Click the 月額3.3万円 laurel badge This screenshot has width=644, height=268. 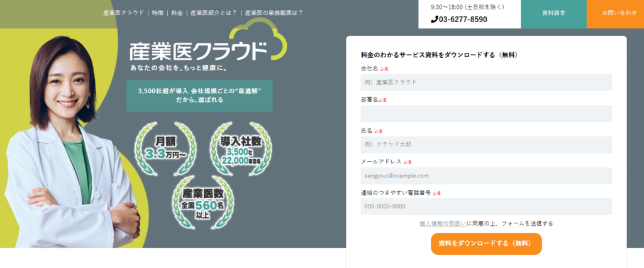point(165,149)
